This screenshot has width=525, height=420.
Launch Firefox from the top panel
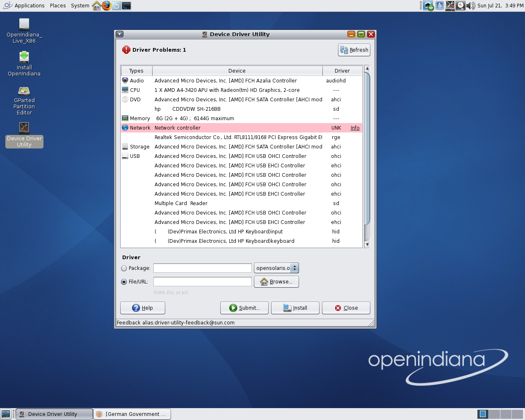[107, 6]
